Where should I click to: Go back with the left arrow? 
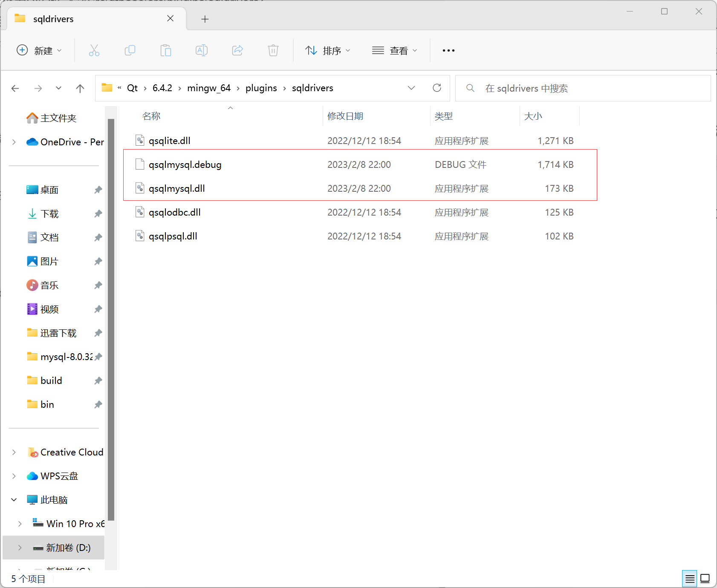coord(15,88)
